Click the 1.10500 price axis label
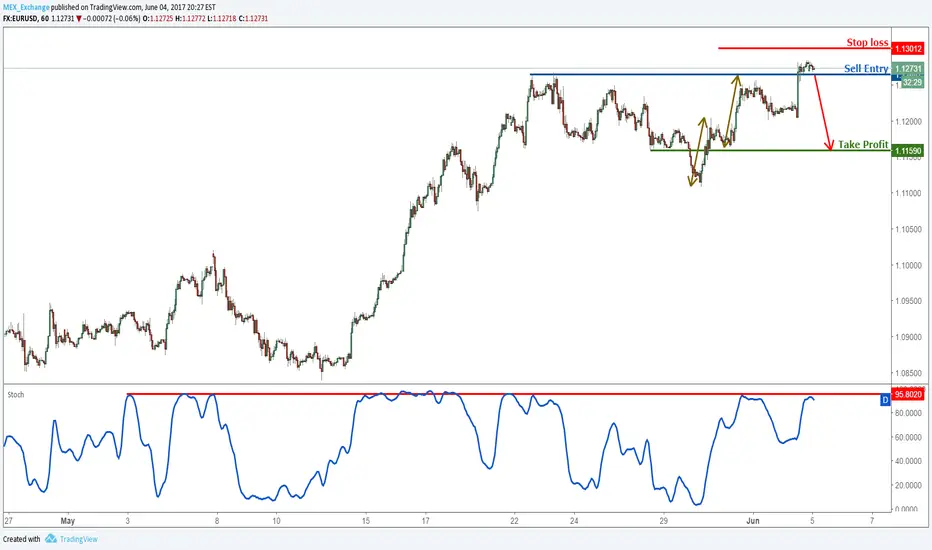Viewport: 932px width, 550px height. tap(909, 229)
